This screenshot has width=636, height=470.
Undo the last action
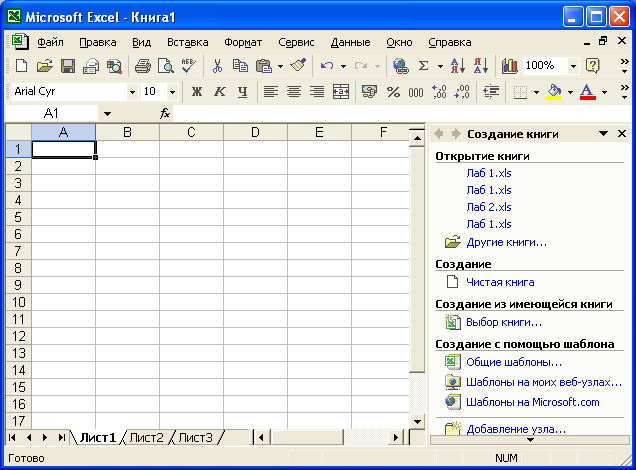(x=327, y=65)
